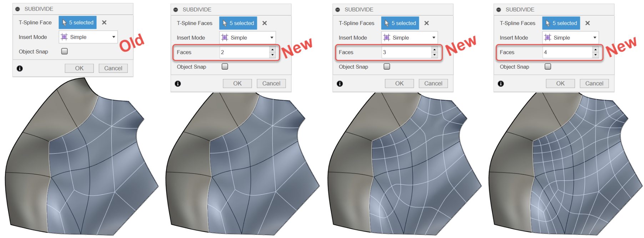Click OK in the Faces 3 dialog
644x238 pixels.
(399, 84)
